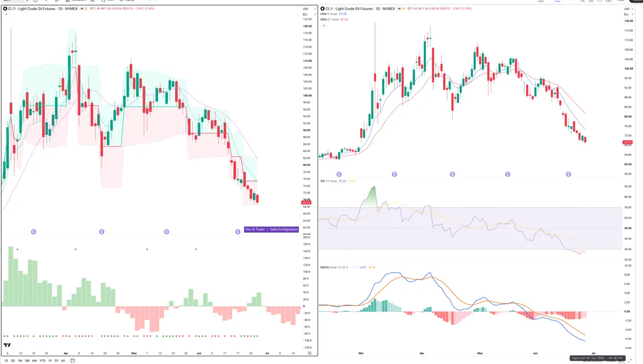Click the Ocs Ai Trader label
643x364 pixels.
point(255,229)
